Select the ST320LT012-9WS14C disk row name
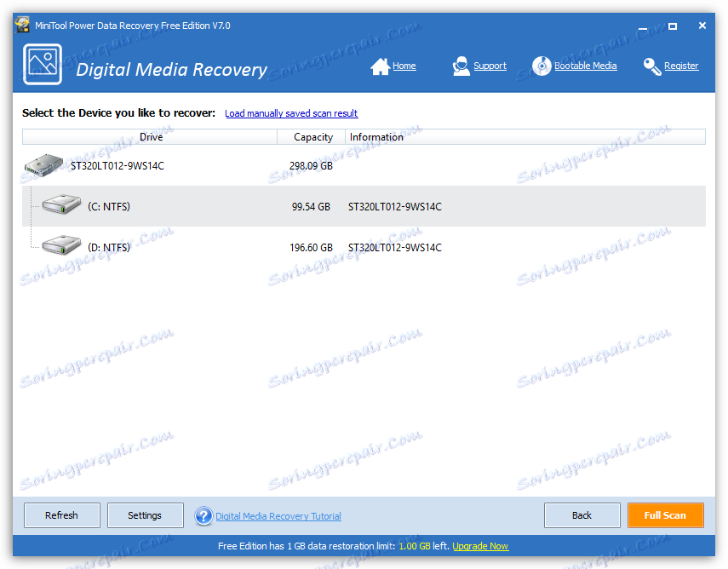The image size is (728, 569). click(118, 166)
